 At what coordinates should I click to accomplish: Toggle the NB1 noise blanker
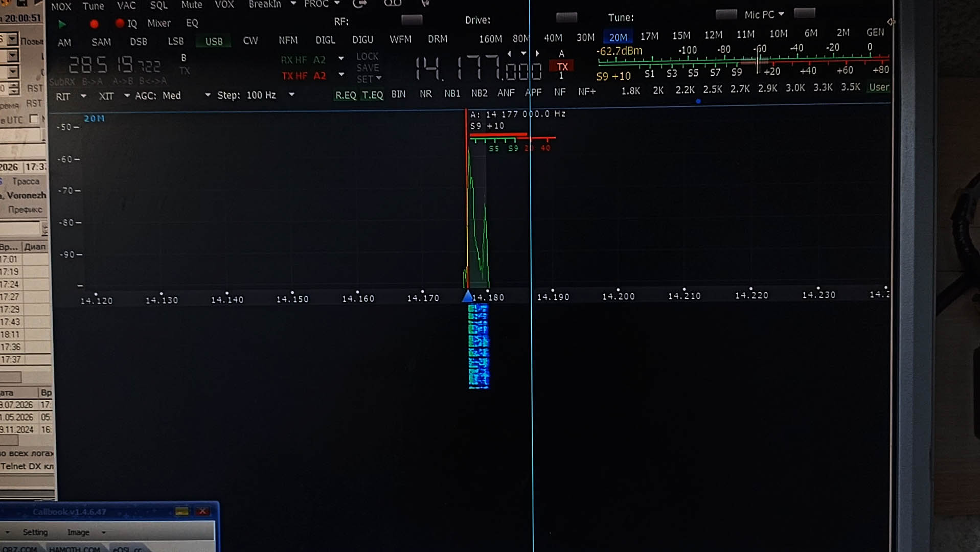pyautogui.click(x=452, y=93)
